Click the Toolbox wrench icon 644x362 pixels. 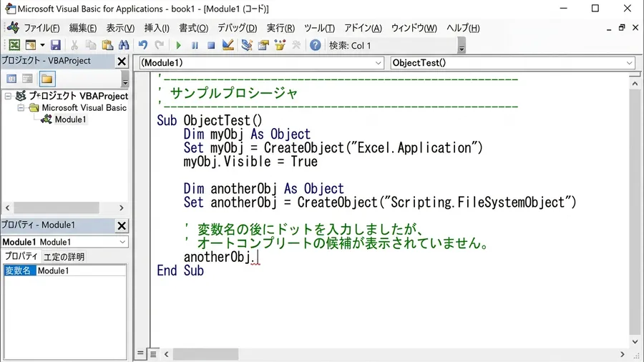pyautogui.click(x=296, y=45)
